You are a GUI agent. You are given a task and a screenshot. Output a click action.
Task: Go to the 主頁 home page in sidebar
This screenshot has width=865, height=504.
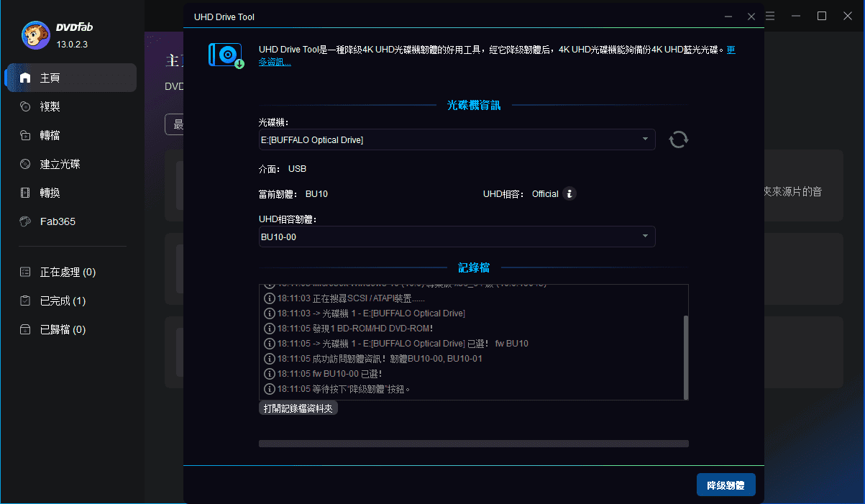tap(70, 78)
